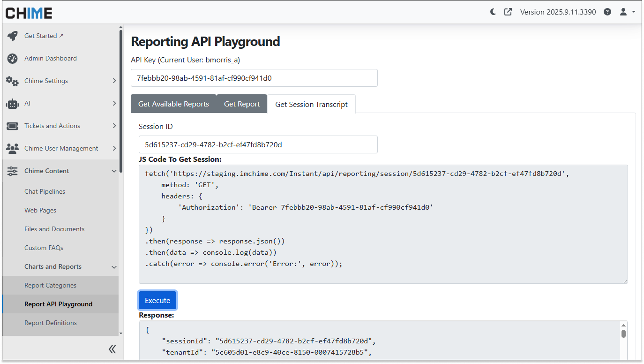Click the Chime User Management people icon
644x364 pixels.
click(13, 149)
